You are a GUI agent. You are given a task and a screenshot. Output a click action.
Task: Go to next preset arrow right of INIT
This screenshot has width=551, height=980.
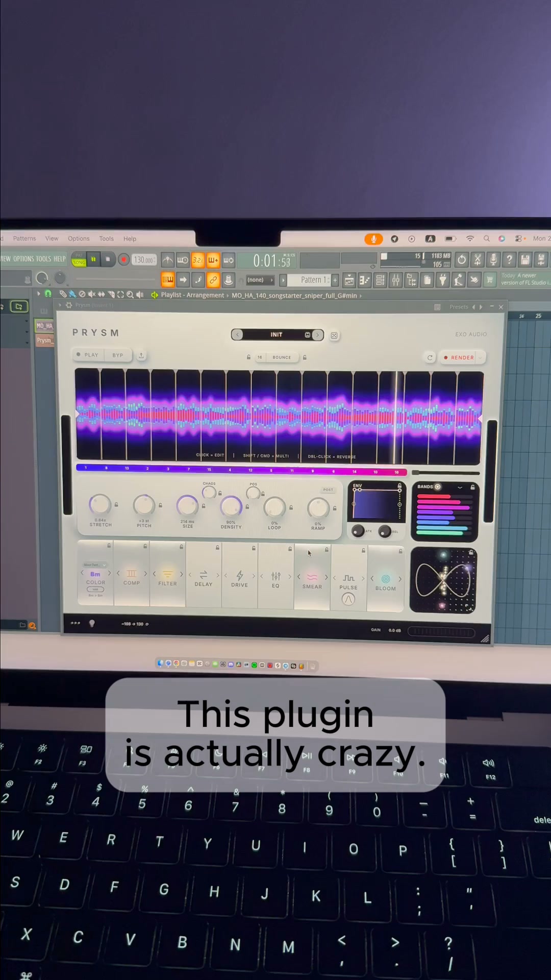[x=317, y=335]
